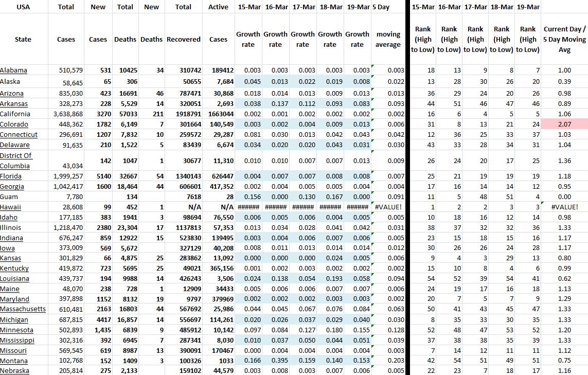This screenshot has width=588, height=375.
Task: Open the Louisiana state link
Action: pos(15,279)
